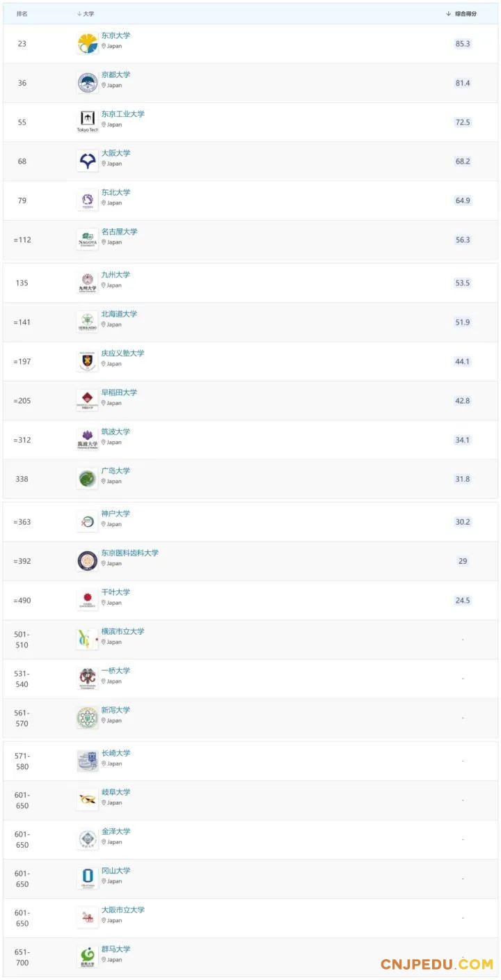Select the Keio University shield logo
The image size is (501, 980).
(88, 361)
